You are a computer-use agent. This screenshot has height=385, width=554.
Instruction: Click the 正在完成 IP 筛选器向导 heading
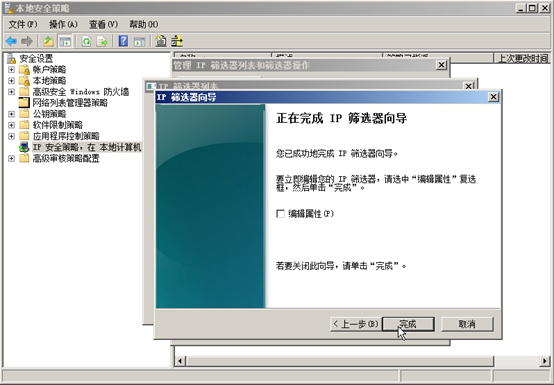[x=341, y=118]
